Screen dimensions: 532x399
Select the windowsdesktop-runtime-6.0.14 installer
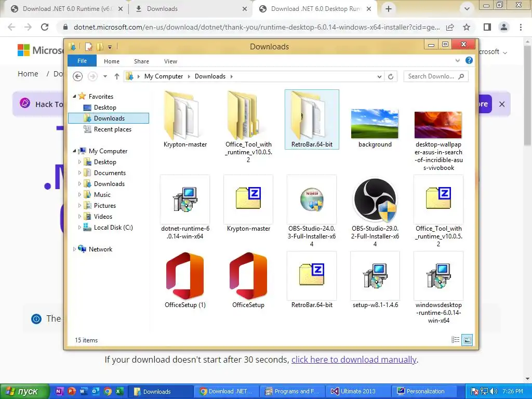coord(438,288)
